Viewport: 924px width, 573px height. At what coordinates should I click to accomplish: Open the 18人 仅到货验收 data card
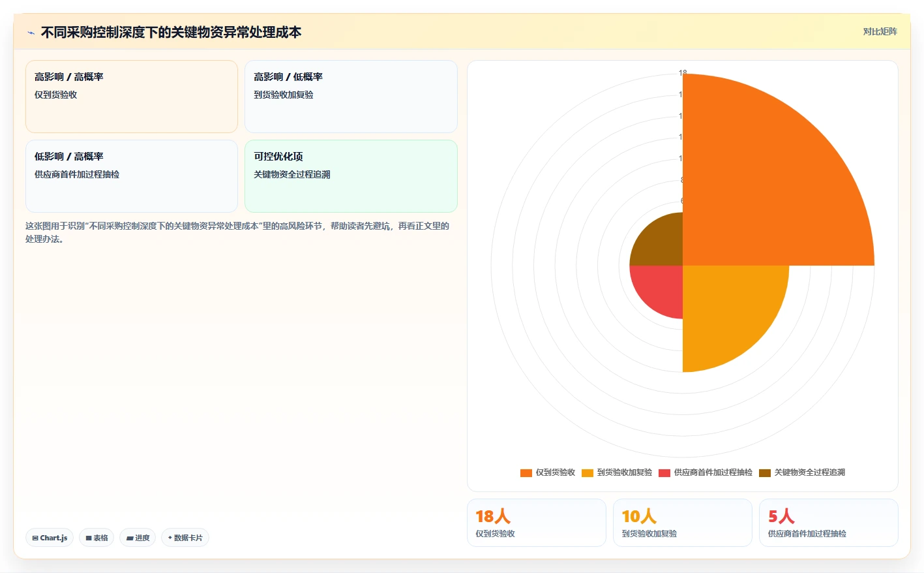coord(537,523)
